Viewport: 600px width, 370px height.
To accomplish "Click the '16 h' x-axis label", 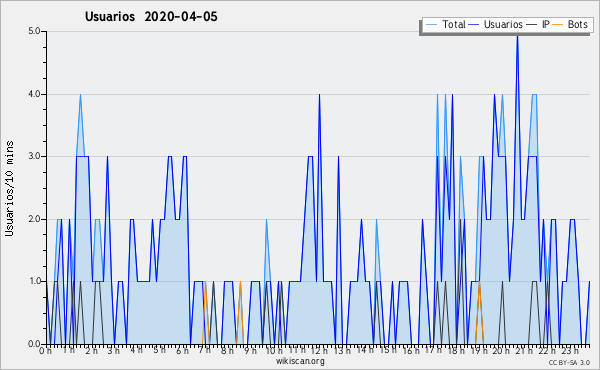I will (x=411, y=351).
